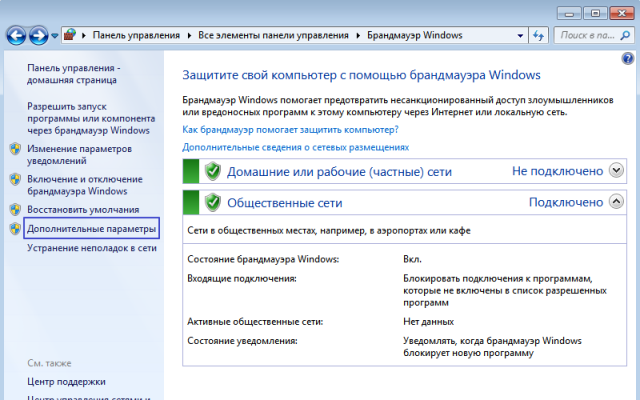Go back with the Back arrow button
Screen dimensions: 640x400
point(16,36)
